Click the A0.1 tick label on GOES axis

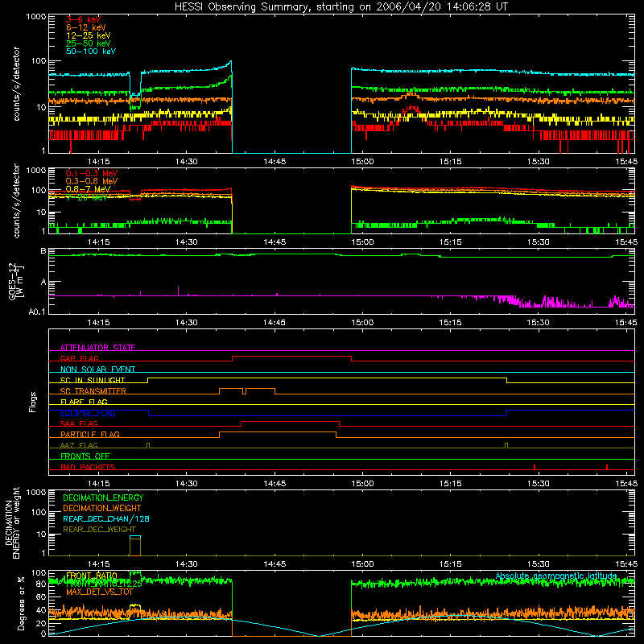[37, 312]
